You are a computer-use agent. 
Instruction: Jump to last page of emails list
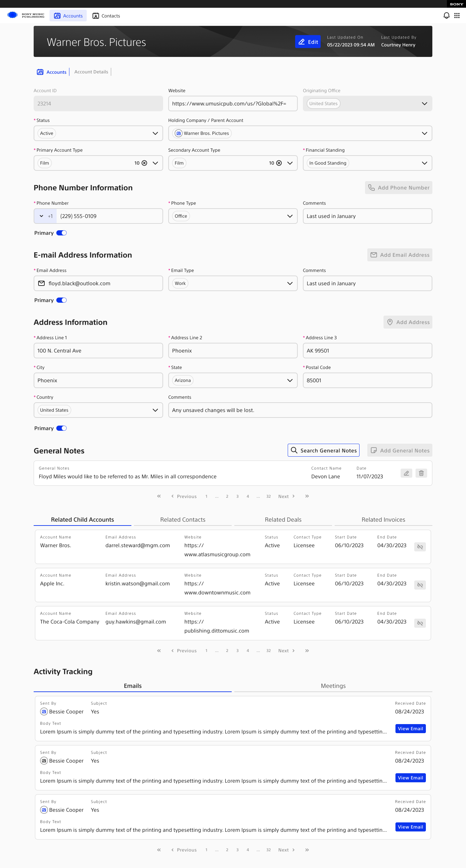tap(307, 850)
